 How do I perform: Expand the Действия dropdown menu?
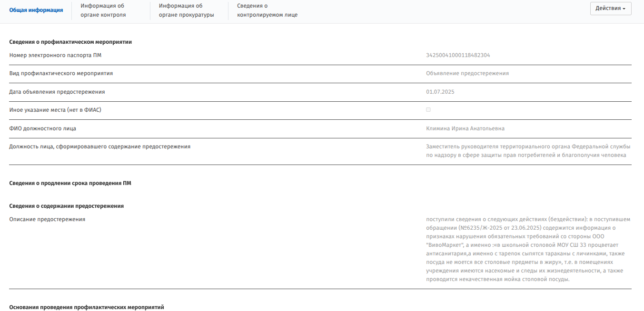coord(610,9)
